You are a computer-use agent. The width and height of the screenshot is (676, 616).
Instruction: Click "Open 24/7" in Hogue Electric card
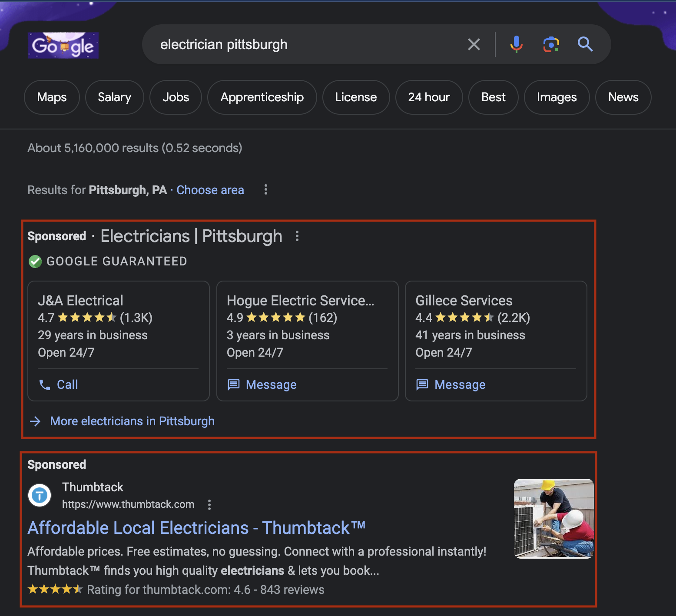[x=255, y=353]
